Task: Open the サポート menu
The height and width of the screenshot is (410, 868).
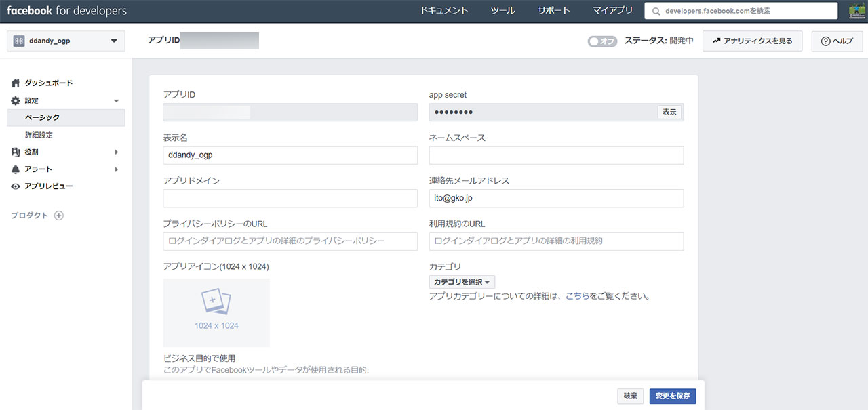Action: [553, 11]
